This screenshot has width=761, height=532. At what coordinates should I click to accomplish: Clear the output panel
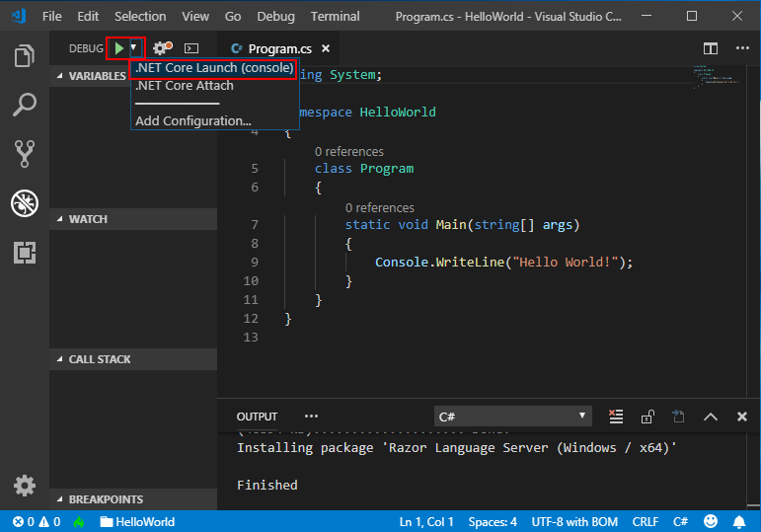coord(616,417)
